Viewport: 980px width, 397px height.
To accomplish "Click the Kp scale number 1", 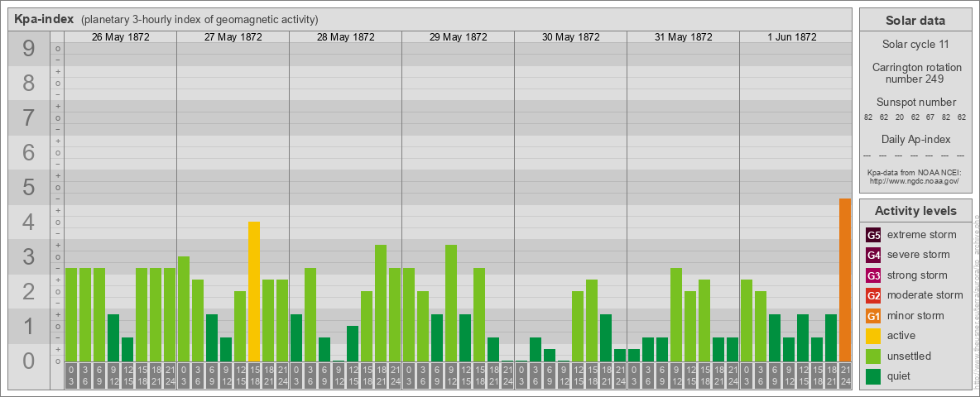I will [29, 326].
